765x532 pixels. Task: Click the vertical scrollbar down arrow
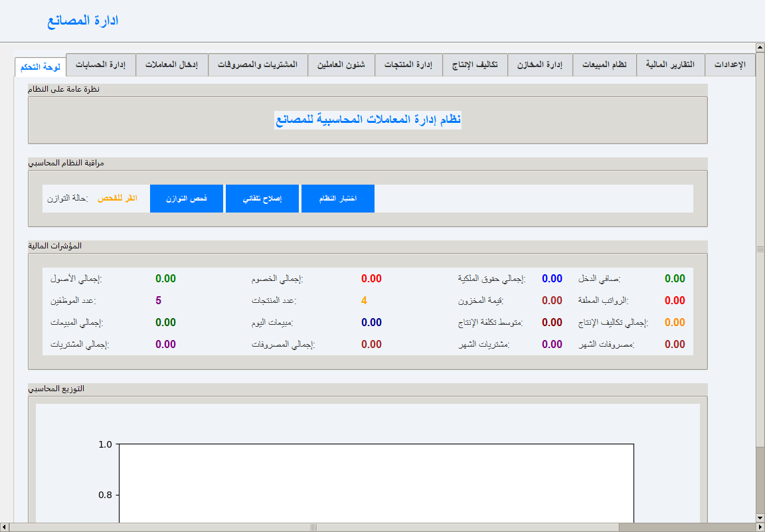pos(760,517)
